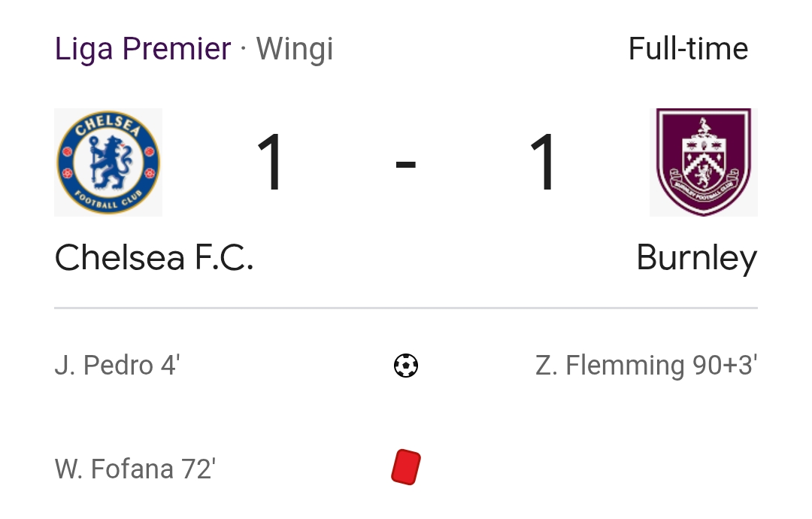Click the Full-time match status

point(688,50)
